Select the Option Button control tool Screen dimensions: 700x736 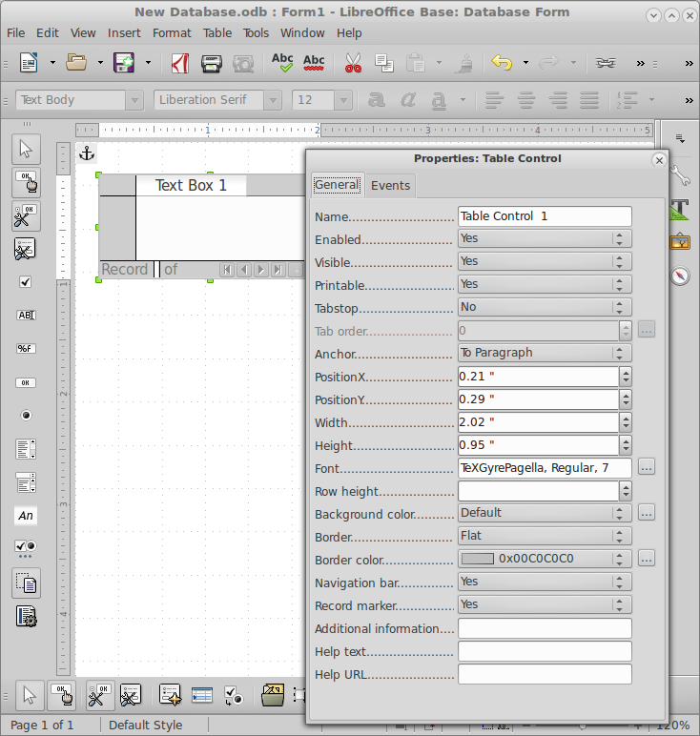pos(26,416)
